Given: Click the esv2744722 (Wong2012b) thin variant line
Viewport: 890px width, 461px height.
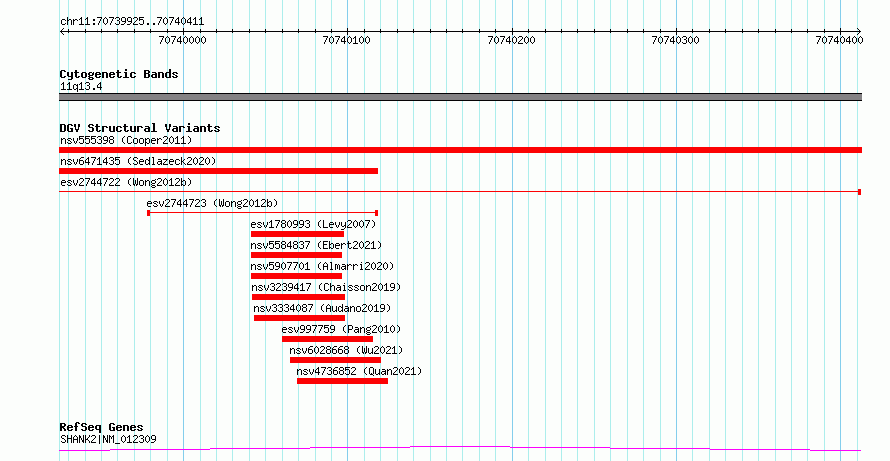Looking at the screenshot, I should pyautogui.click(x=460, y=192).
